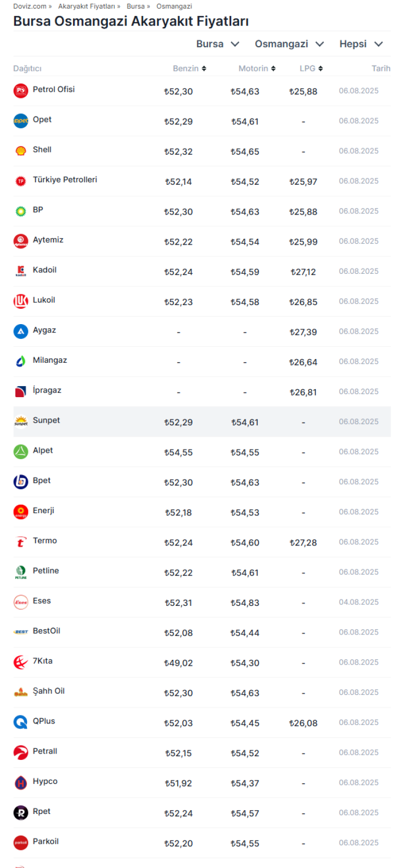Click the Aygaz logo icon
This screenshot has height=868, width=397.
pyautogui.click(x=21, y=332)
